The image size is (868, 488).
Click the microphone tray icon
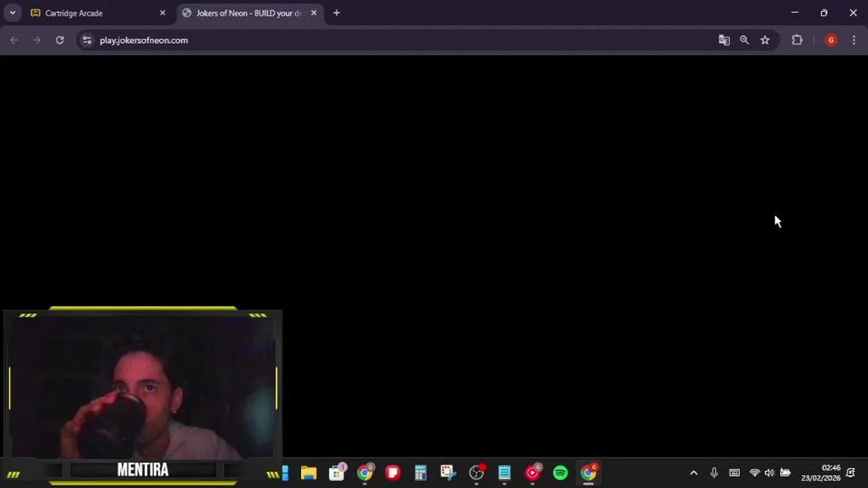pyautogui.click(x=714, y=472)
